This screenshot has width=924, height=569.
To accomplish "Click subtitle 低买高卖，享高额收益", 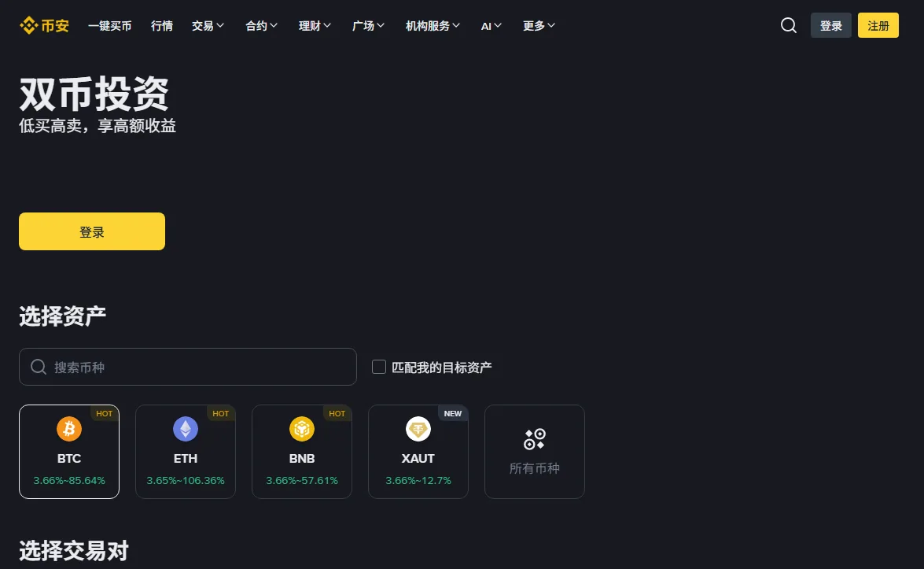I will click(x=98, y=126).
